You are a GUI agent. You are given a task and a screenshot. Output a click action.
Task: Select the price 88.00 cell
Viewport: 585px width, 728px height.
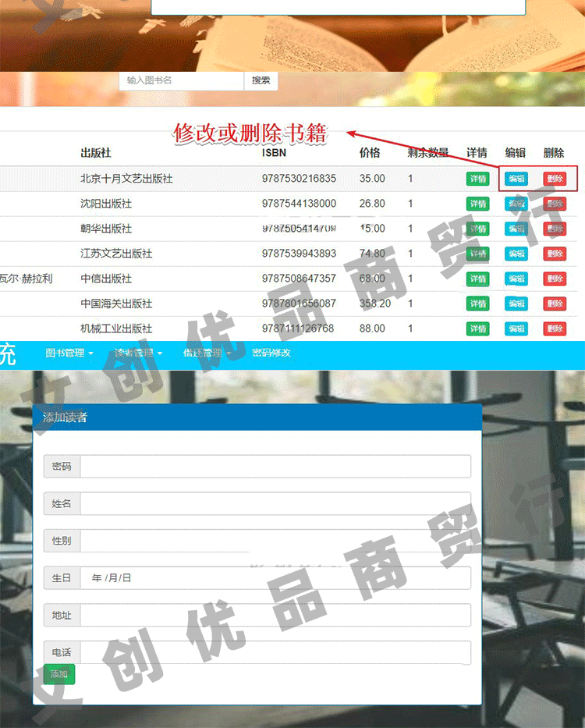click(x=372, y=328)
